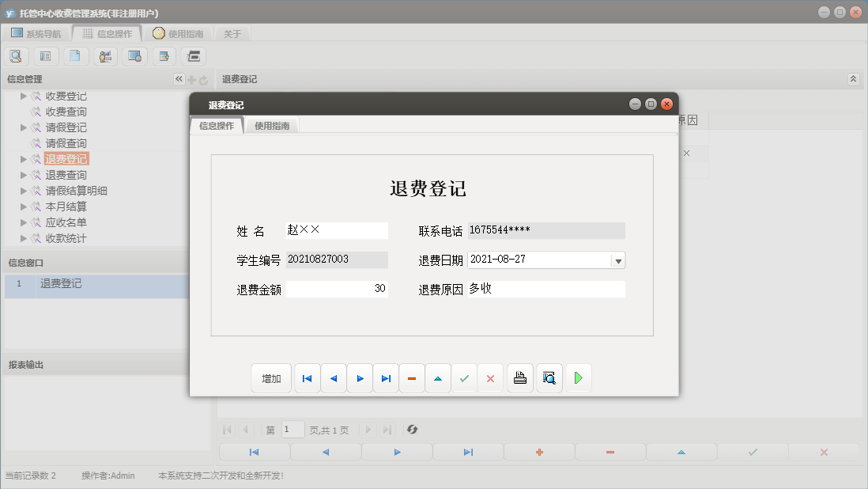The image size is (868, 489).
Task: Navigate to the last record
Action: click(x=386, y=377)
